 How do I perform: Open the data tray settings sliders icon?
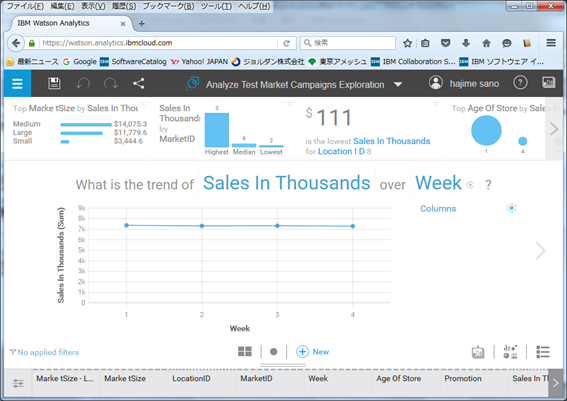click(x=18, y=383)
